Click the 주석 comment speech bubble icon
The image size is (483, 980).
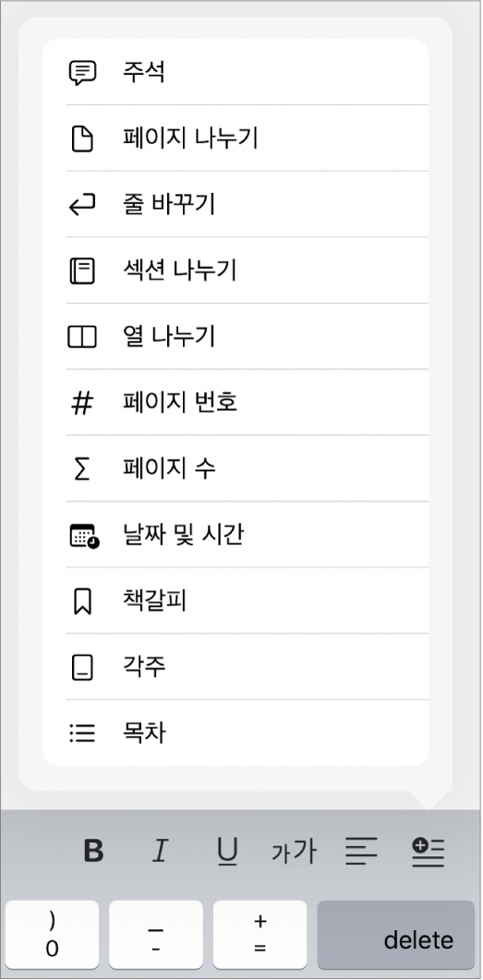pyautogui.click(x=82, y=72)
